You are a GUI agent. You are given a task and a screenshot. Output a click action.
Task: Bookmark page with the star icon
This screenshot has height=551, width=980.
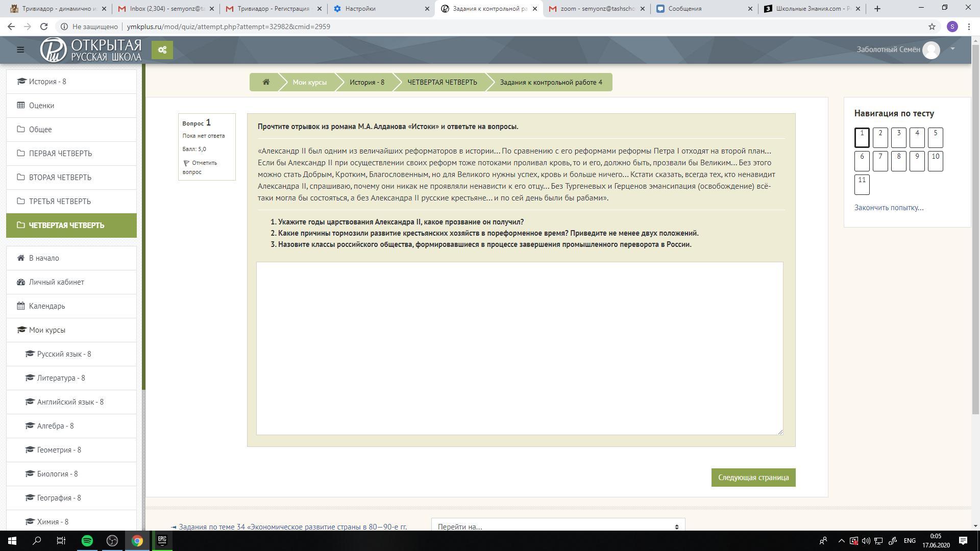tap(932, 27)
